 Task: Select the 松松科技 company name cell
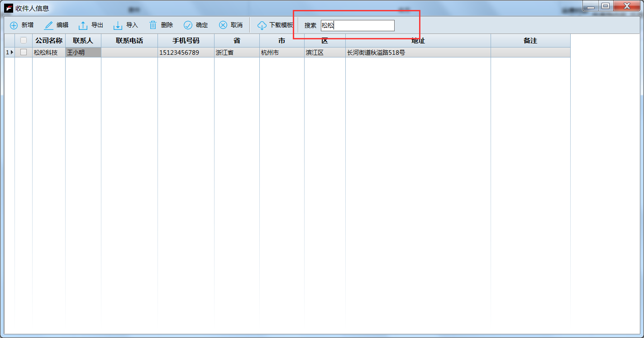(49, 52)
